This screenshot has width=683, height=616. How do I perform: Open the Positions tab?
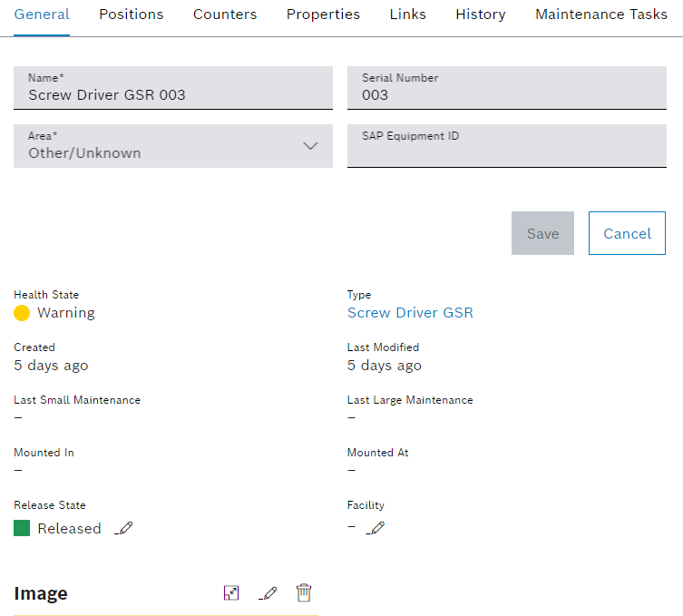coord(132,15)
